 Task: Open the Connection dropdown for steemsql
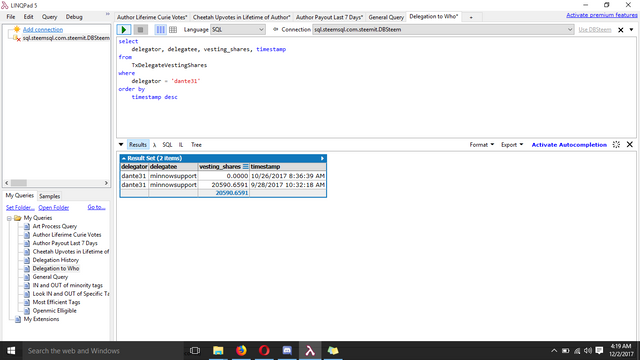click(443, 30)
